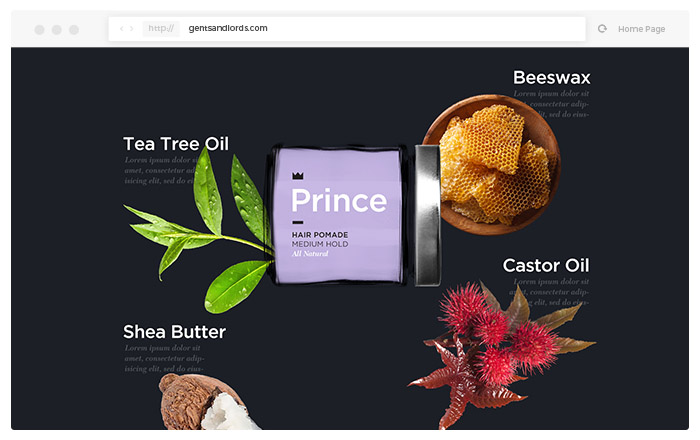Screen dimensions: 700x440
Task: Reload the page with refresh icon
Action: pos(602,29)
